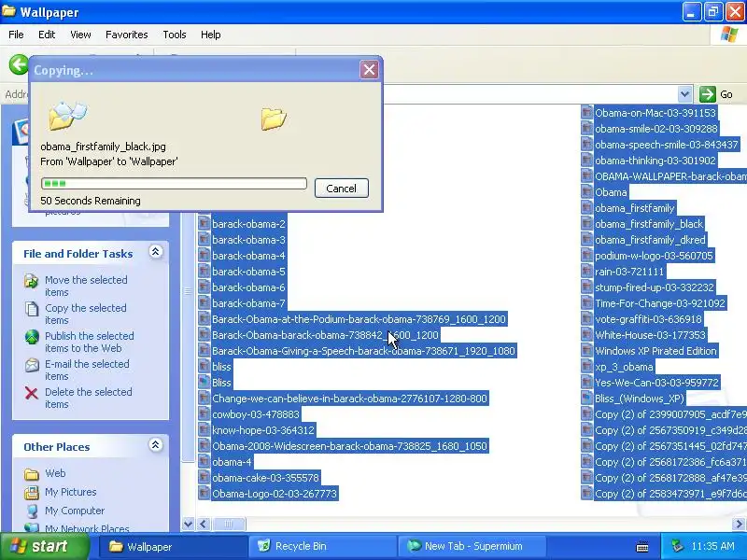Select the file obama-thinking-03-301902
This screenshot has height=560, width=747.
tap(655, 161)
